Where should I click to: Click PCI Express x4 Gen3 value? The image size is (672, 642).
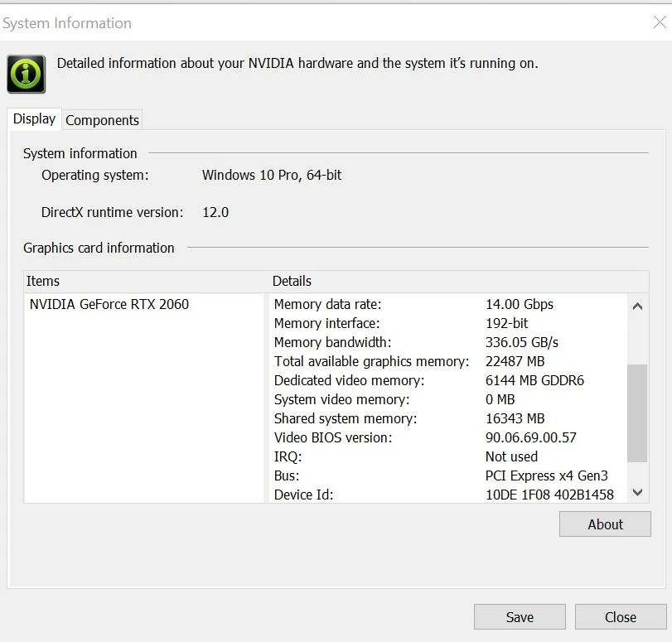pyautogui.click(x=546, y=475)
